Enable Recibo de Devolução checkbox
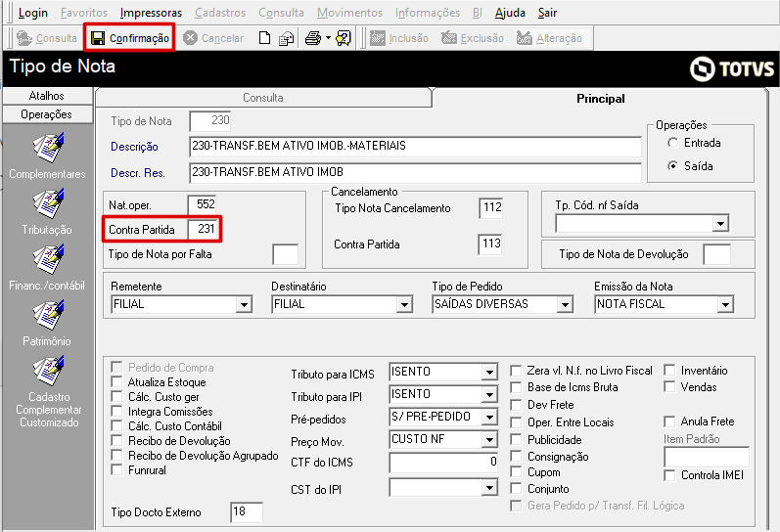Image resolution: width=780 pixels, height=532 pixels. tap(116, 440)
